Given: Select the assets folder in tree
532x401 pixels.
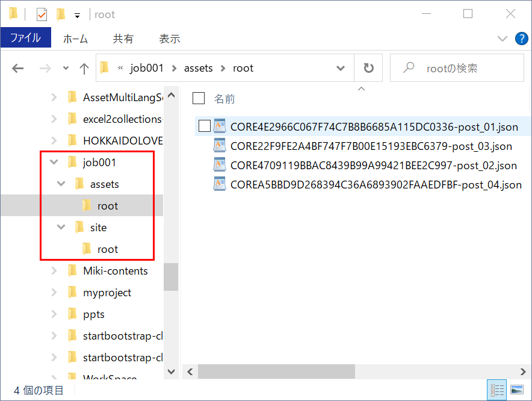Looking at the screenshot, I should coord(105,184).
